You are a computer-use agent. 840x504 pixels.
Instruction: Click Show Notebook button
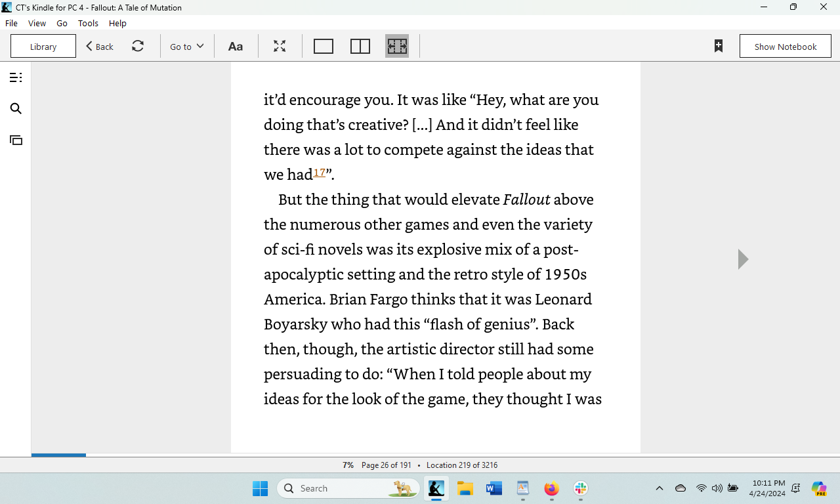coord(786,47)
